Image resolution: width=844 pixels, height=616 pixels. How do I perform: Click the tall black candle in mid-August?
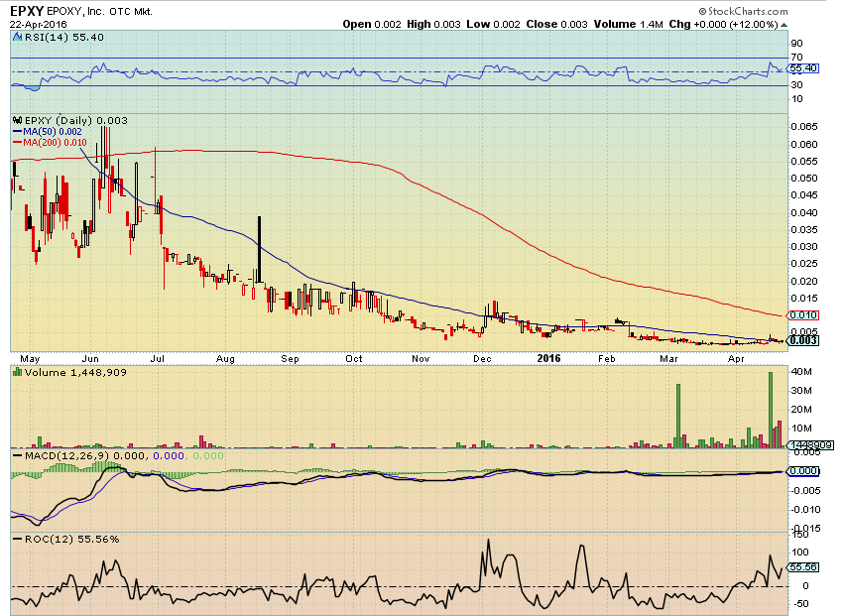point(260,249)
